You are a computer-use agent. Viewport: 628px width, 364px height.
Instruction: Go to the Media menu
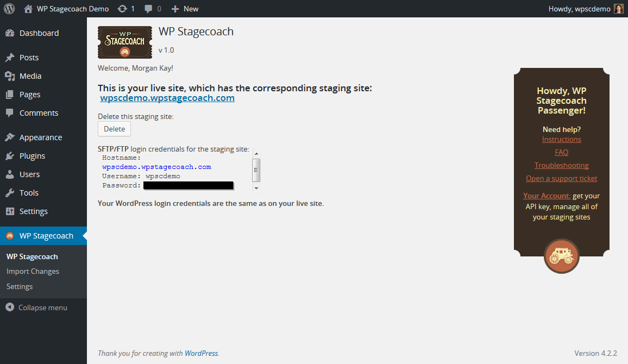[30, 76]
